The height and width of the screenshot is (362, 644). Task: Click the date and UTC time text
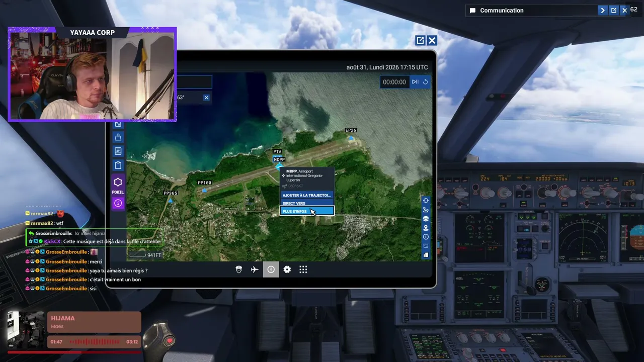[387, 67]
